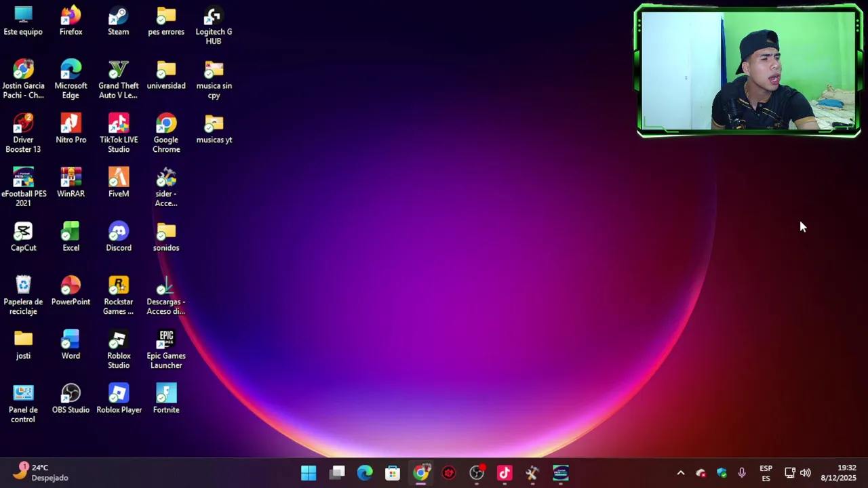The image size is (868, 488).
Task: Select the universidad folder
Action: (166, 76)
